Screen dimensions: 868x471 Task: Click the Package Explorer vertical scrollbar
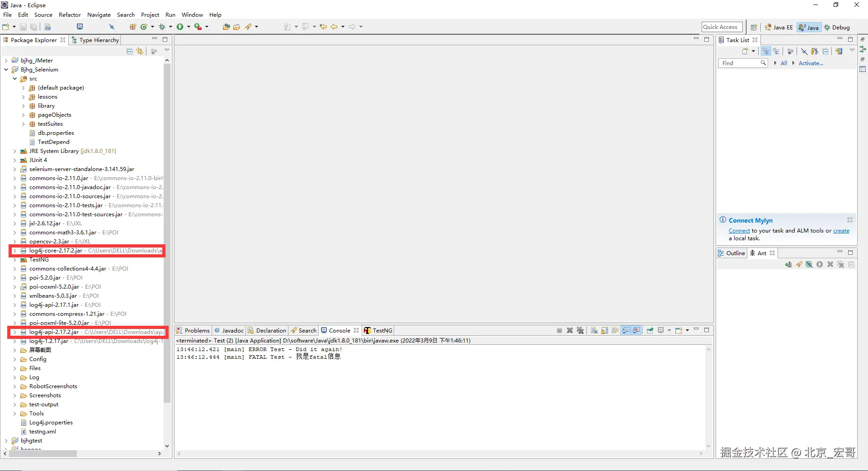coord(167,233)
